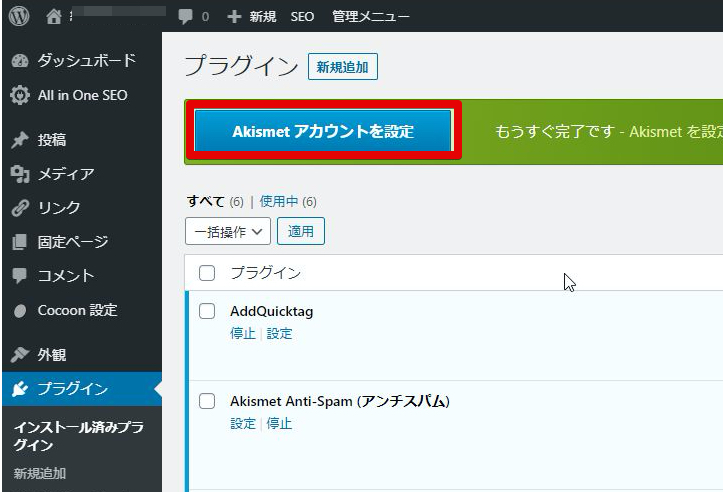Viewport: 723px width, 492px height.
Task: Filter plugins by 使用中
Action: point(279,201)
